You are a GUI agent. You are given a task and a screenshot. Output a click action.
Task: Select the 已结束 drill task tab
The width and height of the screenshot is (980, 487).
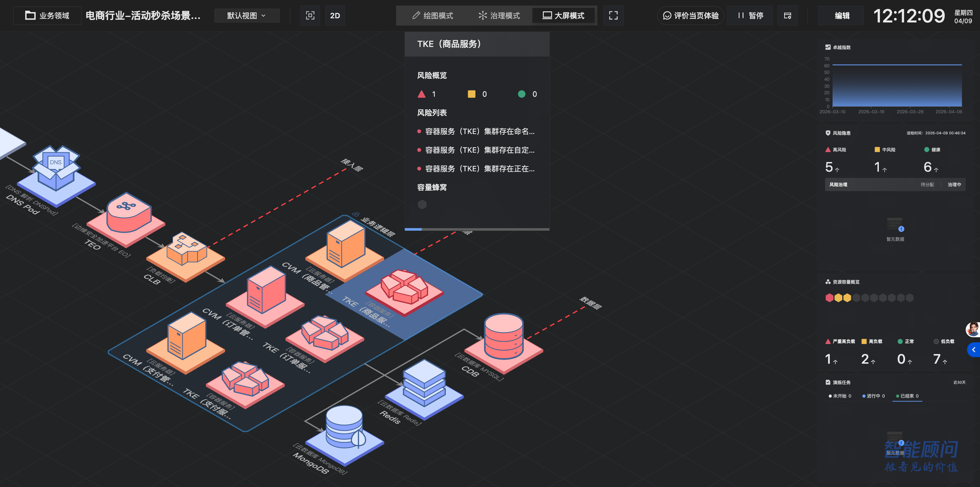[x=907, y=396]
